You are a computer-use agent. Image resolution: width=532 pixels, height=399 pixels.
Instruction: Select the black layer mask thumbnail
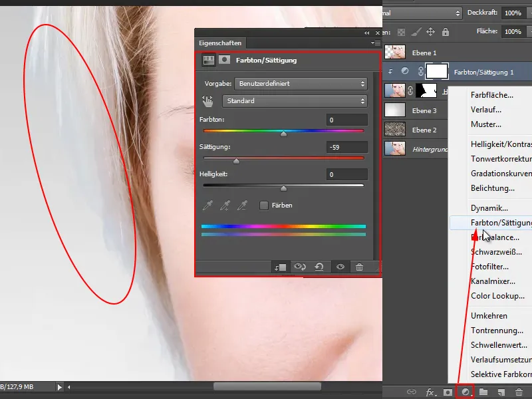[x=426, y=90]
